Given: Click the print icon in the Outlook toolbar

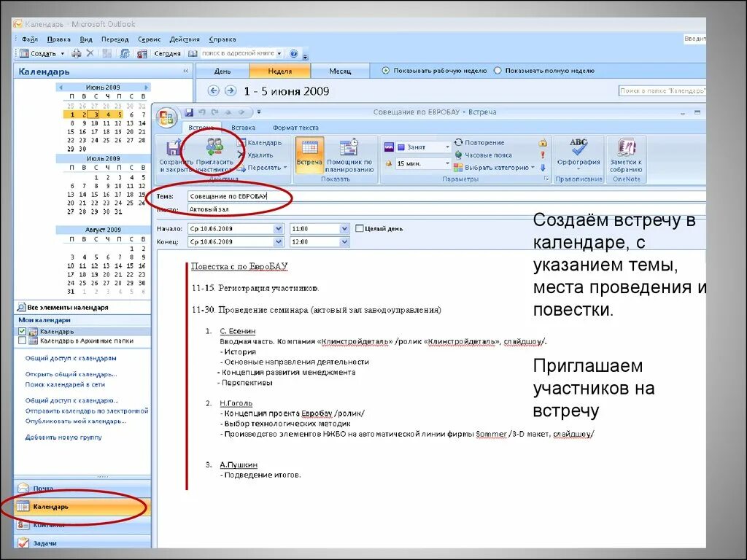Looking at the screenshot, I should 76,53.
